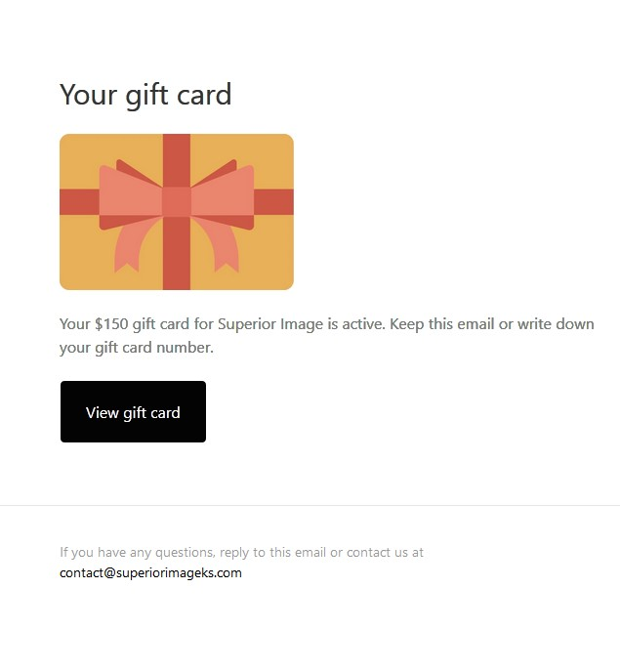Click the horizontal divider above the footer

point(310,505)
